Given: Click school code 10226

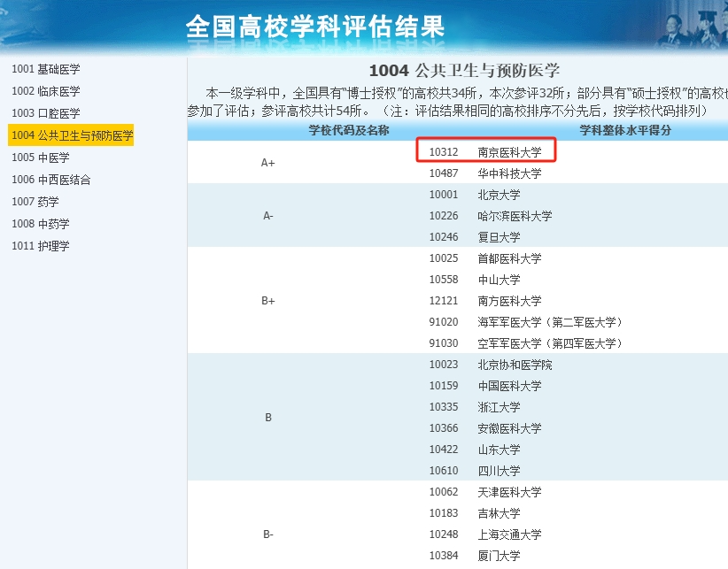Looking at the screenshot, I should coord(444,216).
